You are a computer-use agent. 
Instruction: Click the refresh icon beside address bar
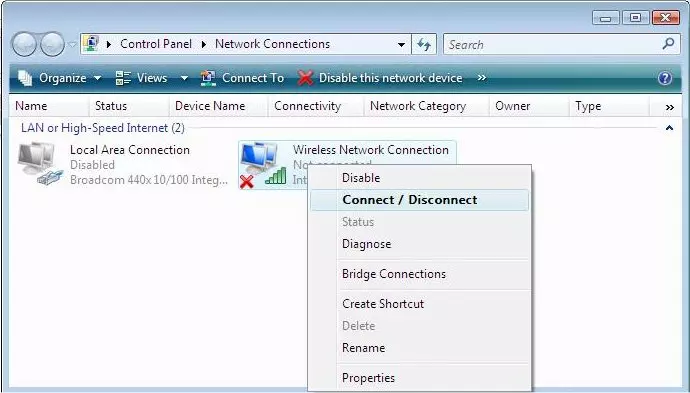(x=424, y=44)
